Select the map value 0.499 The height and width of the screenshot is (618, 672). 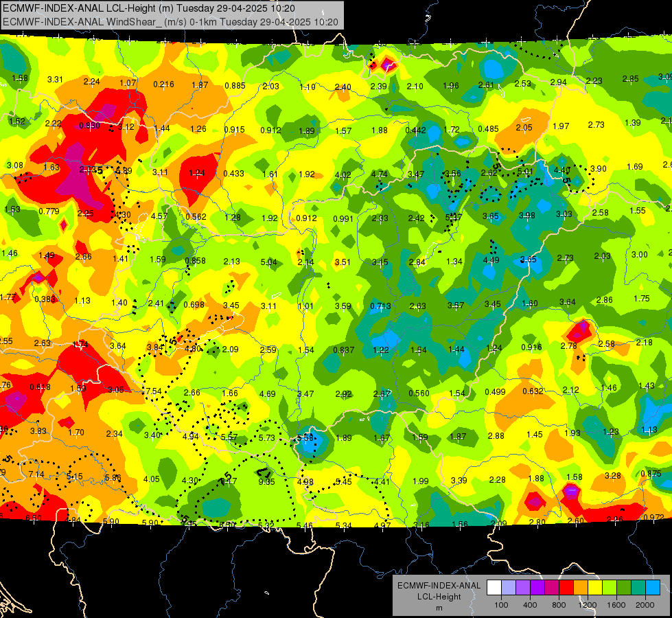pyautogui.click(x=495, y=392)
